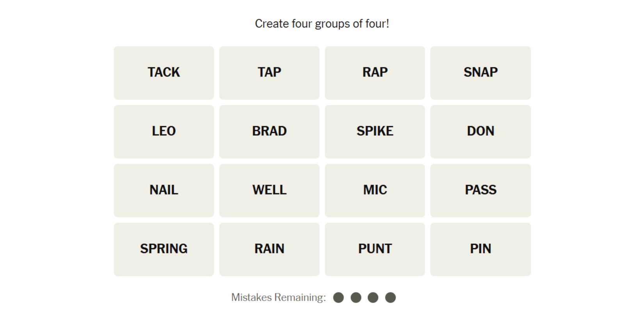Choose the DON tile
This screenshot has width=644, height=322.
(480, 132)
